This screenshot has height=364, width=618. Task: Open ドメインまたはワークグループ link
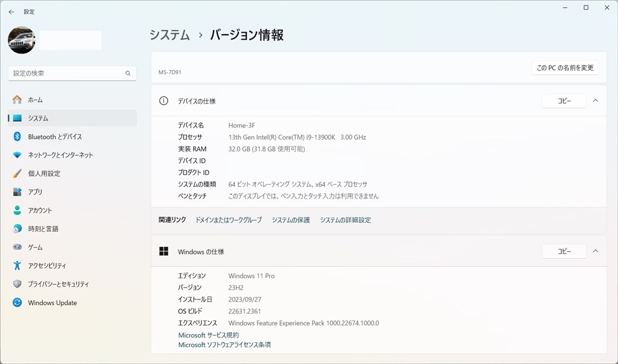229,220
